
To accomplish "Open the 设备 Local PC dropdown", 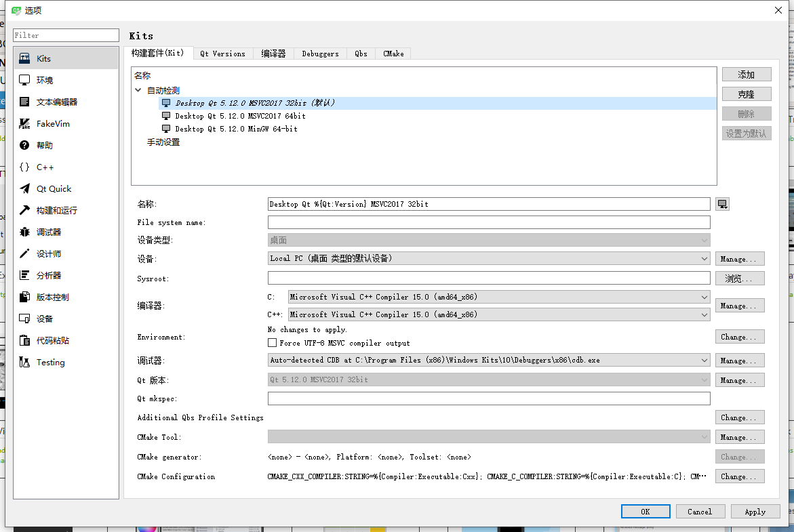I will tap(489, 258).
